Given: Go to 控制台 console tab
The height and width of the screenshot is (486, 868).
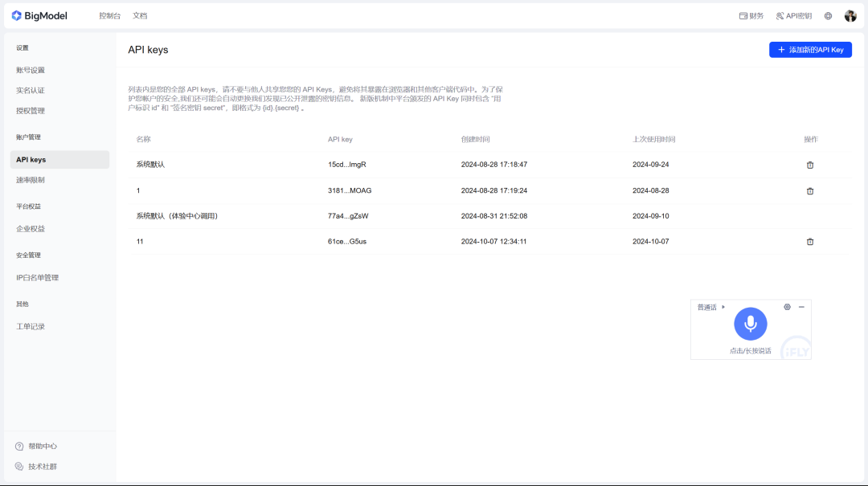Looking at the screenshot, I should [109, 16].
